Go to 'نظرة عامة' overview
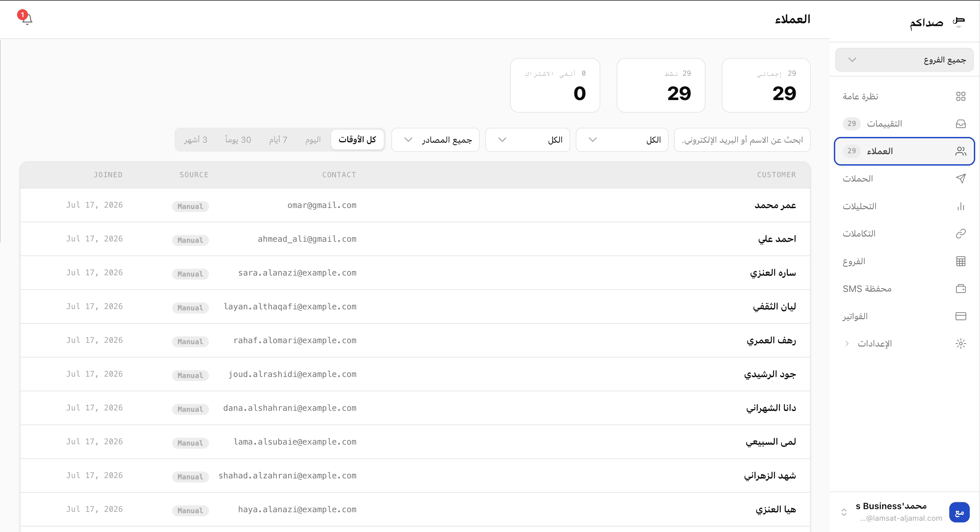 pos(904,96)
